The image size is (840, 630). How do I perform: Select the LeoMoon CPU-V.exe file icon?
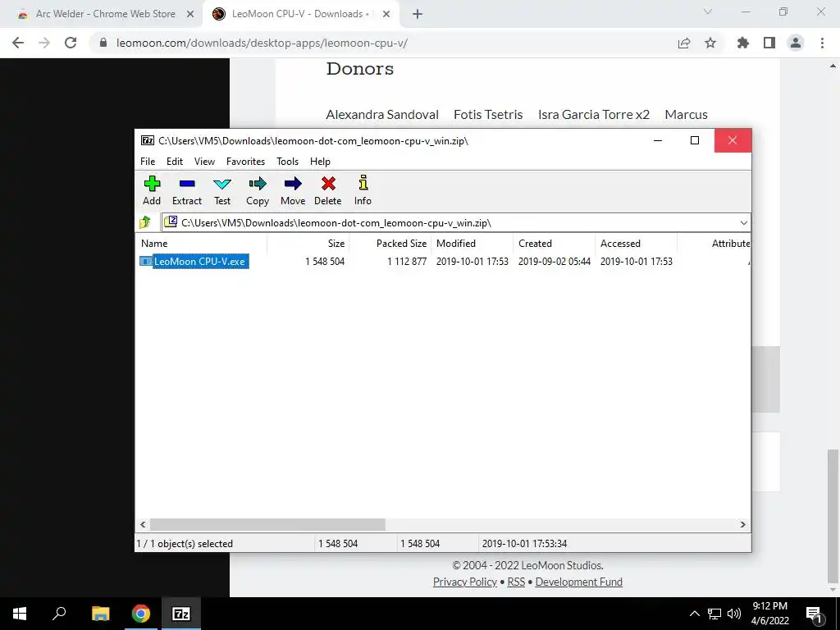[x=146, y=262]
